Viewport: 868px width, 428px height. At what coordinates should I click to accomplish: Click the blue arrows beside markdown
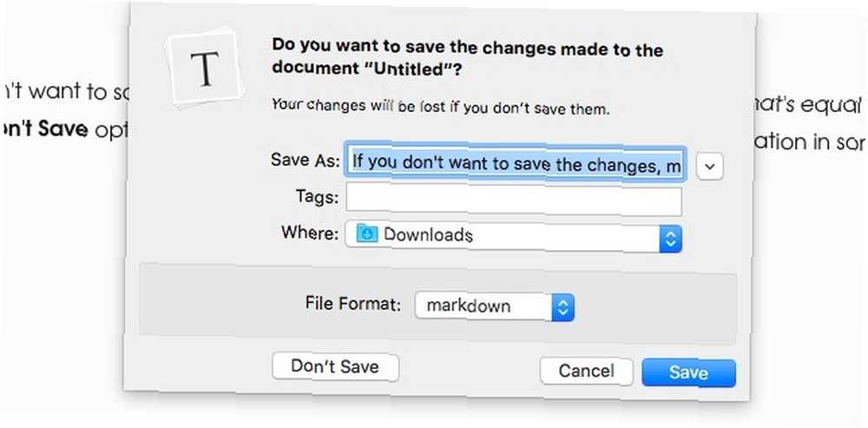pos(563,306)
